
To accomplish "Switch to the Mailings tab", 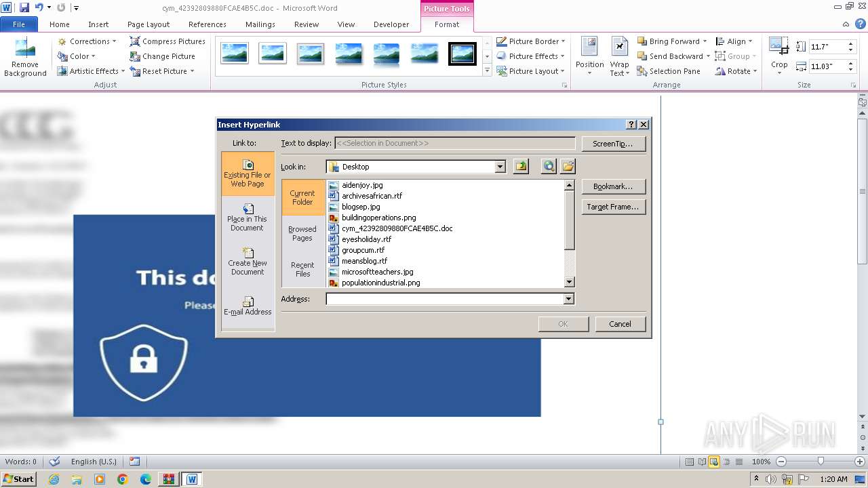I will [x=260, y=24].
